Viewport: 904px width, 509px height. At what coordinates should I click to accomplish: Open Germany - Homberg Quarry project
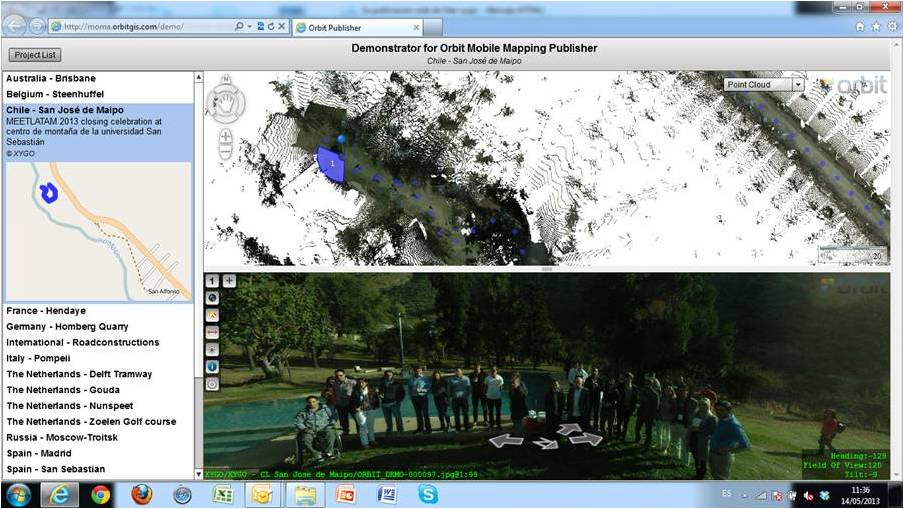[x=67, y=326]
